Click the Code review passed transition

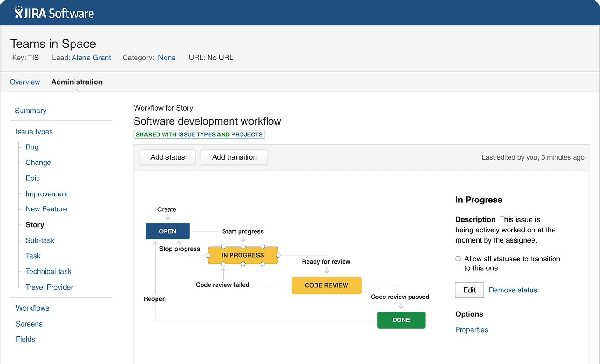click(400, 297)
